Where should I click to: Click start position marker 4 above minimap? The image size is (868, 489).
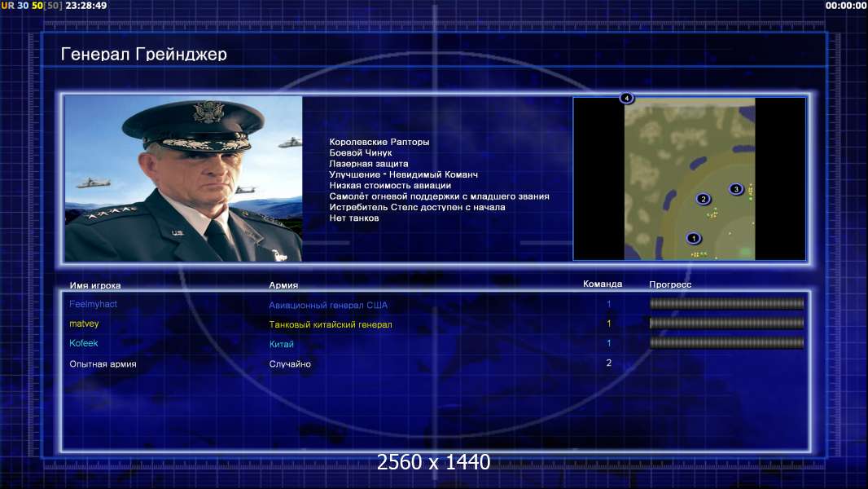point(626,98)
